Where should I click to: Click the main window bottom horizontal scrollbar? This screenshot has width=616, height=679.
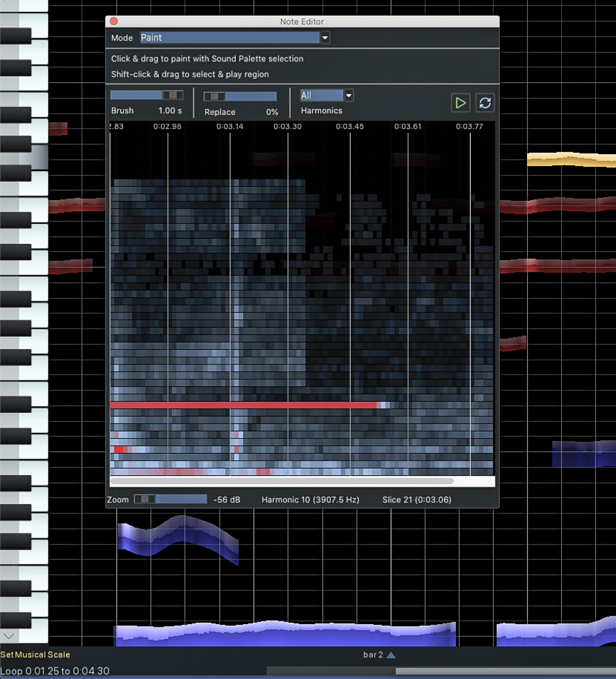coord(505,671)
